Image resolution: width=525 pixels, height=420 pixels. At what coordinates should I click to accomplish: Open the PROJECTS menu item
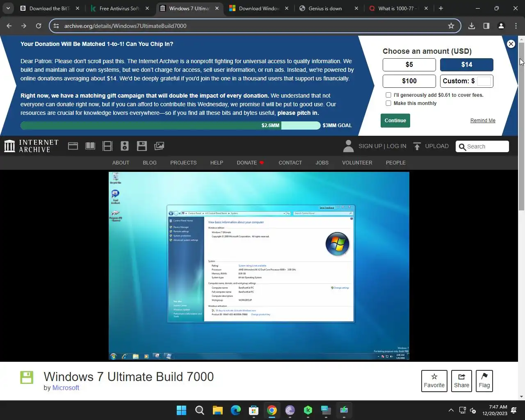pos(183,163)
